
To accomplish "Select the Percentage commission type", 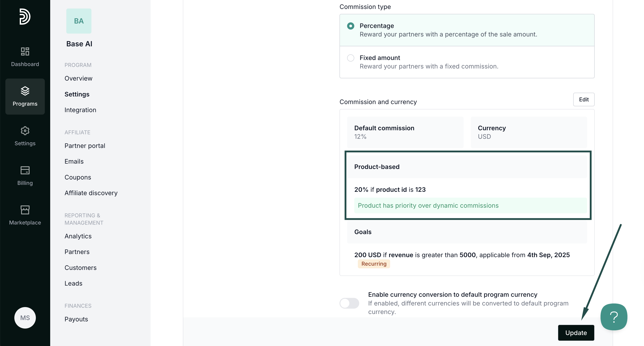I will 350,26.
